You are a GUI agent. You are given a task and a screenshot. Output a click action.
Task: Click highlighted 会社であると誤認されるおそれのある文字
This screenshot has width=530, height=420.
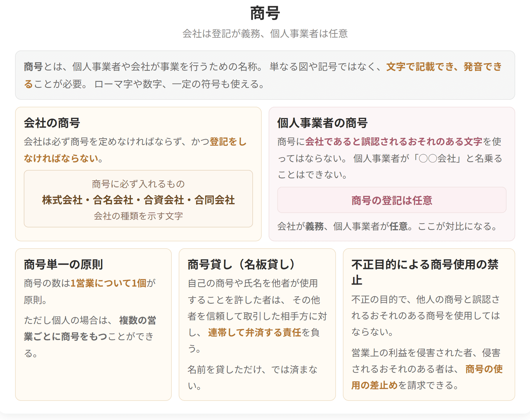[x=394, y=142]
